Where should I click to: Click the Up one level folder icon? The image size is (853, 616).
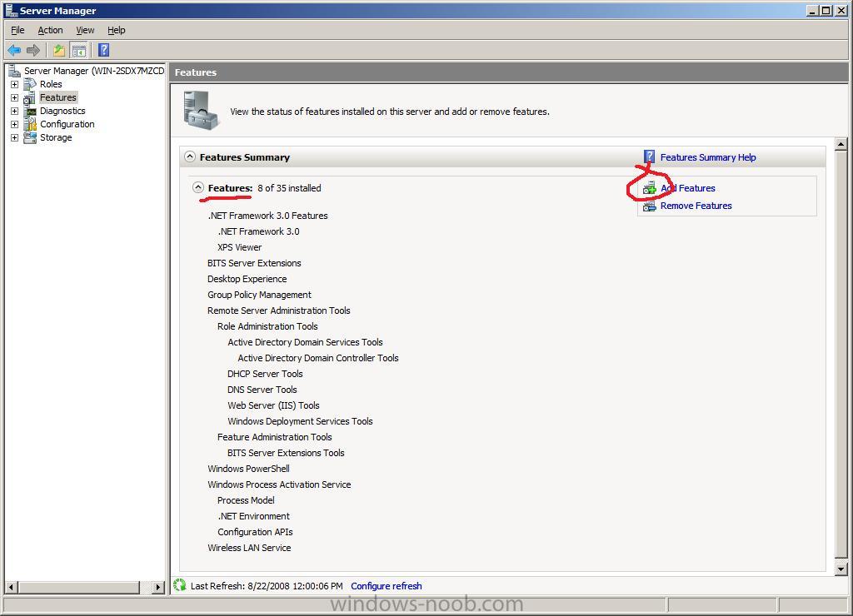pos(59,51)
